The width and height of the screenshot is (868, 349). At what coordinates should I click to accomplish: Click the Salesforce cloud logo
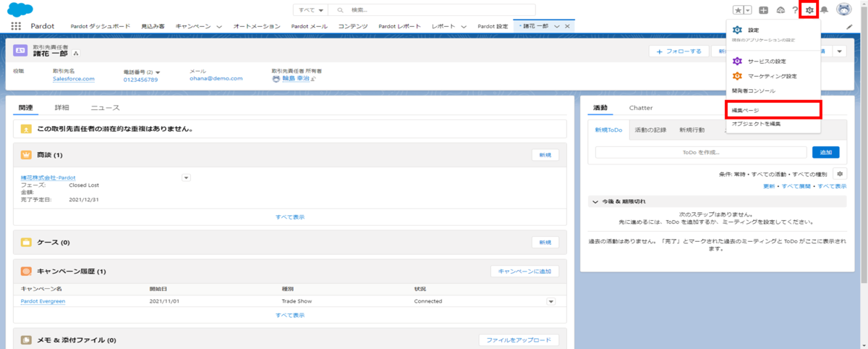[20, 9]
